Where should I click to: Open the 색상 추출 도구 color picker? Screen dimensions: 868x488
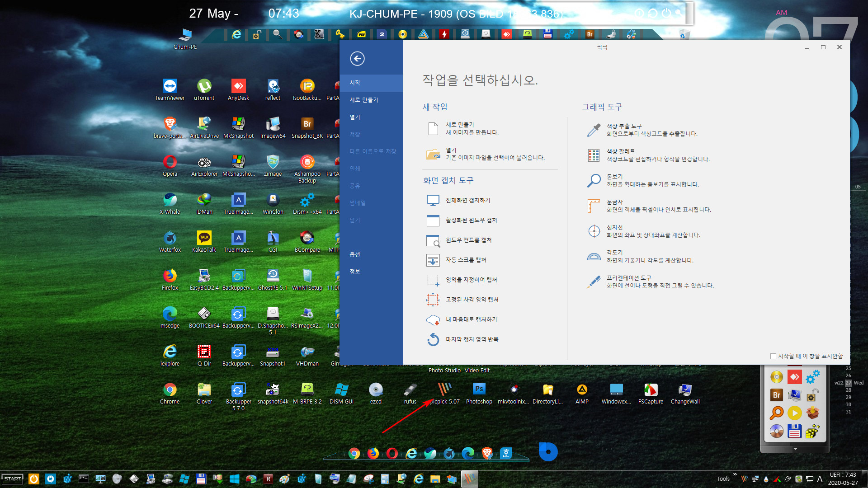point(642,130)
